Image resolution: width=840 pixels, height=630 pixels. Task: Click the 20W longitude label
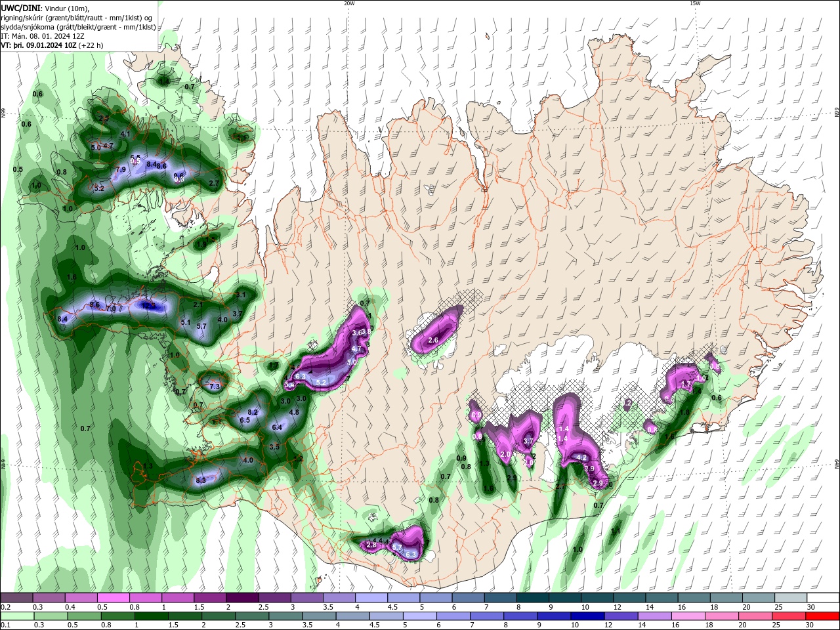tap(349, 3)
